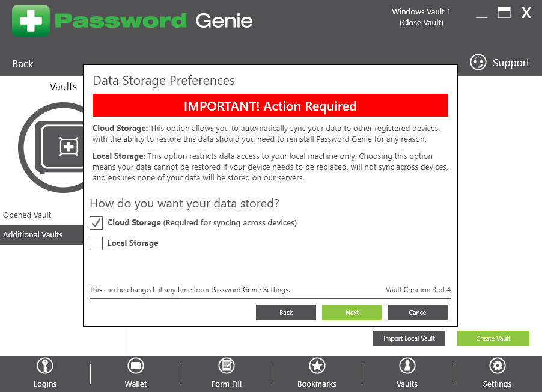Click the Close Vault link
Image resolution: width=542 pixels, height=392 pixels.
coord(421,22)
